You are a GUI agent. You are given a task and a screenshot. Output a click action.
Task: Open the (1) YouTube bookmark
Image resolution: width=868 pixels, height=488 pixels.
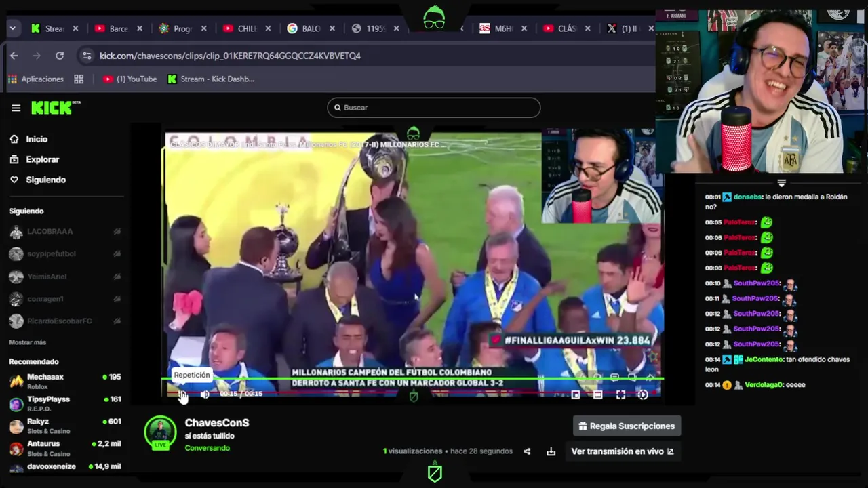coord(130,79)
